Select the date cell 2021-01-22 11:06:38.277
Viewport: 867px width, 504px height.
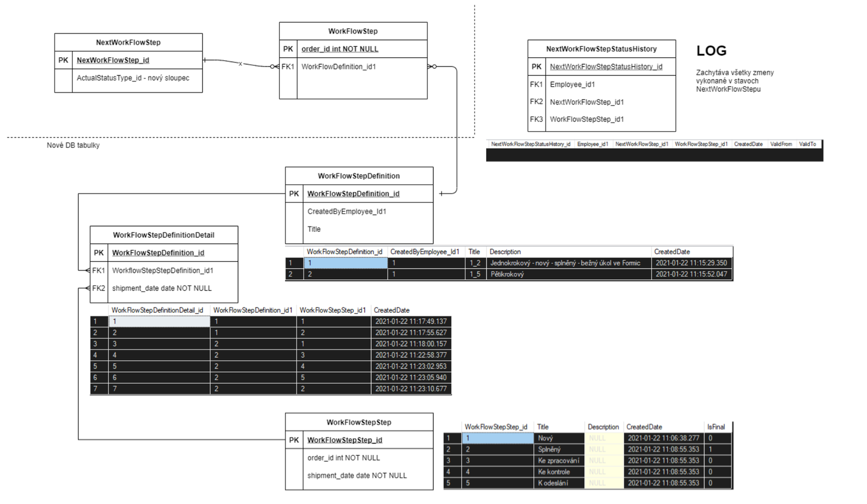pos(664,438)
